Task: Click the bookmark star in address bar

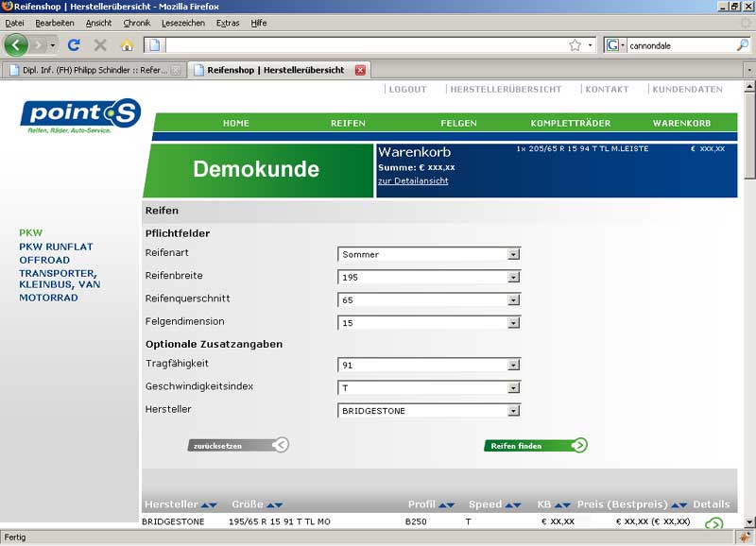Action: point(575,44)
